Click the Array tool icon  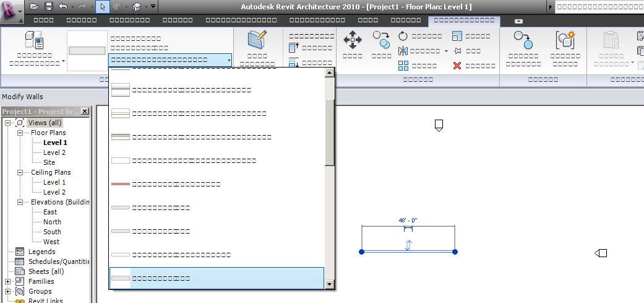(x=403, y=66)
